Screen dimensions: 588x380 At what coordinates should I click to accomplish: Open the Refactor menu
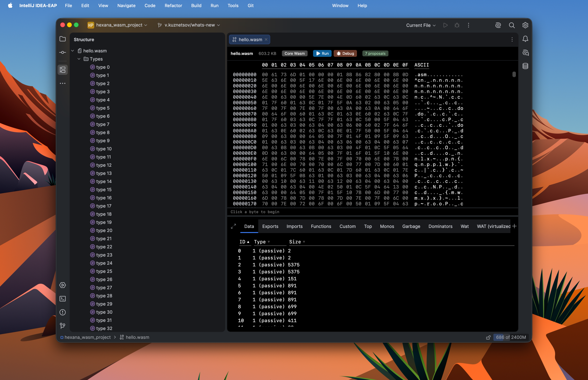[173, 5]
